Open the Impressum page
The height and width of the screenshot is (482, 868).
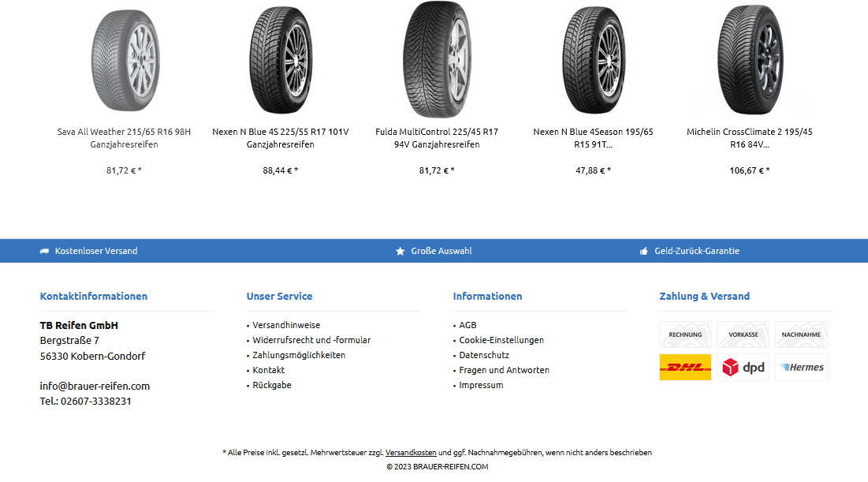[481, 385]
